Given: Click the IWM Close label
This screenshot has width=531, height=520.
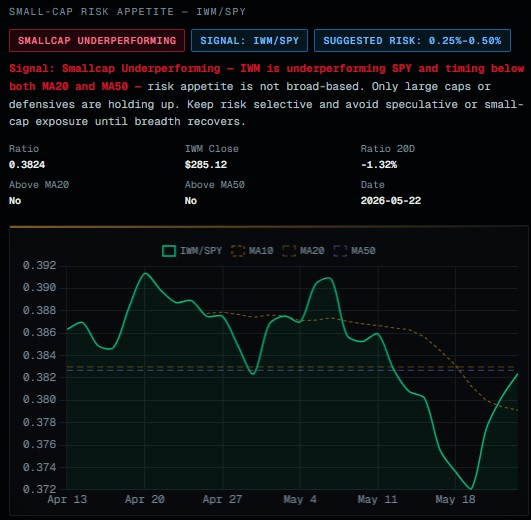Looking at the screenshot, I should [212, 149].
